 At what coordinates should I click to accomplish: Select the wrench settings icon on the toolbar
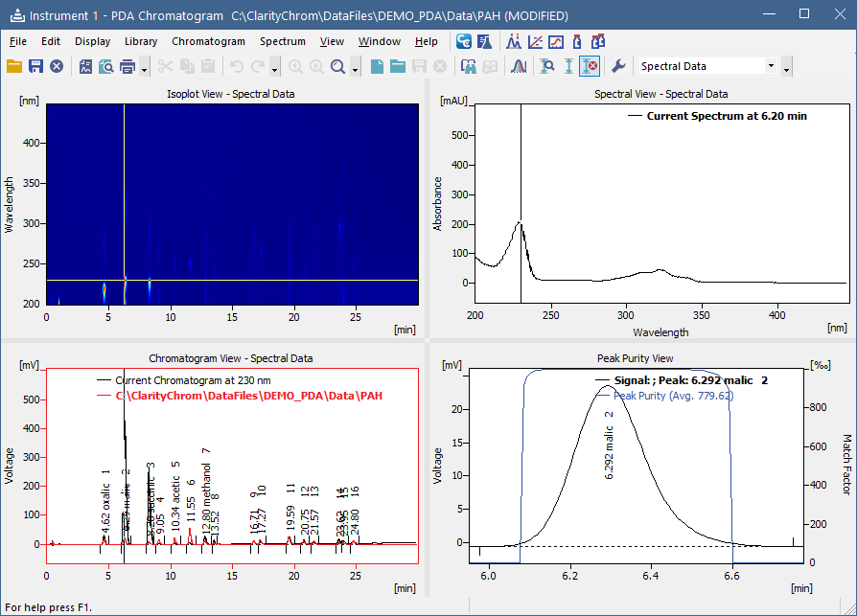tap(618, 67)
